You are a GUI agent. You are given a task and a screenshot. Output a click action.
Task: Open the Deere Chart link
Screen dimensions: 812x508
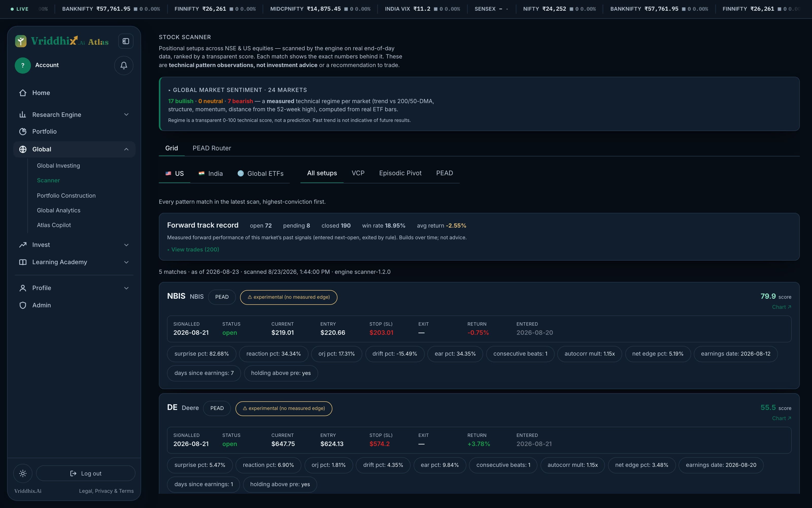point(782,418)
